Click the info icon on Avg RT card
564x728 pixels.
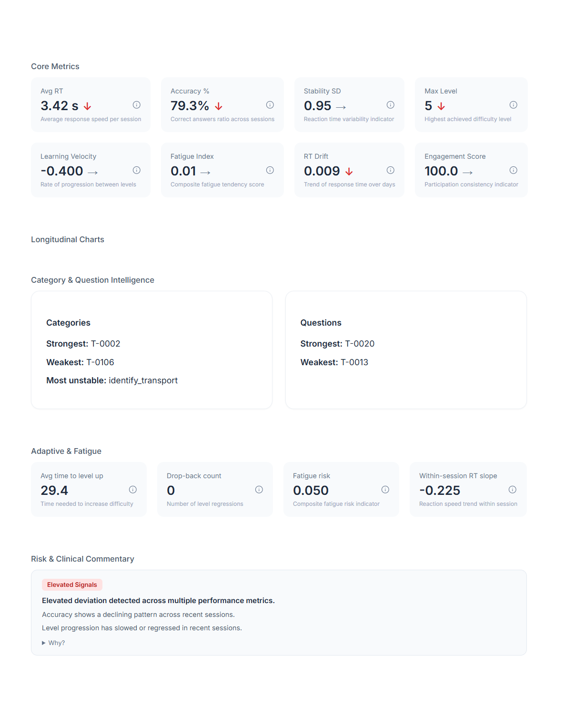136,105
